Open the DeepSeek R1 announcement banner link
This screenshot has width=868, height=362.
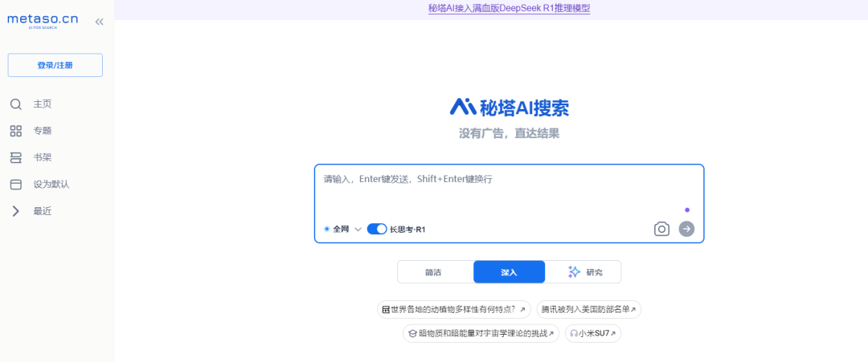coord(510,8)
